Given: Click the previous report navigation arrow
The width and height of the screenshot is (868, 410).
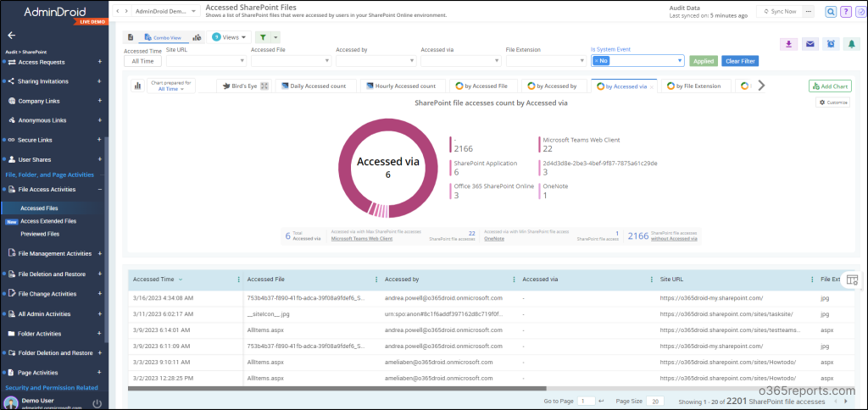Looking at the screenshot, I should click(x=118, y=11).
